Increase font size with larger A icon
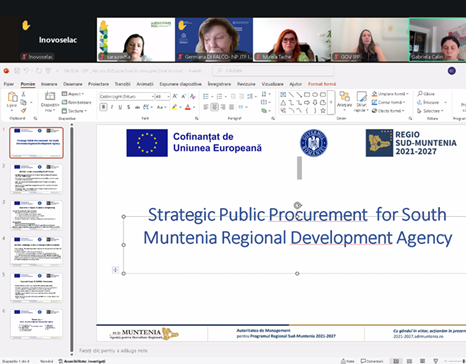The image size is (466, 364). [x=175, y=96]
